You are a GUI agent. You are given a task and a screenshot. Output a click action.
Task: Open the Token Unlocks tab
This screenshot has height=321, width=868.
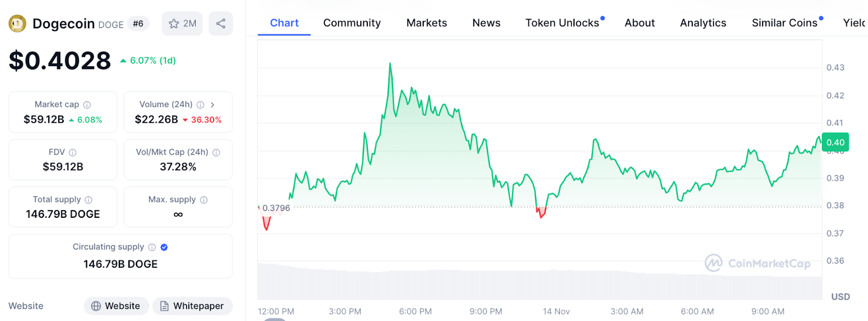click(563, 23)
